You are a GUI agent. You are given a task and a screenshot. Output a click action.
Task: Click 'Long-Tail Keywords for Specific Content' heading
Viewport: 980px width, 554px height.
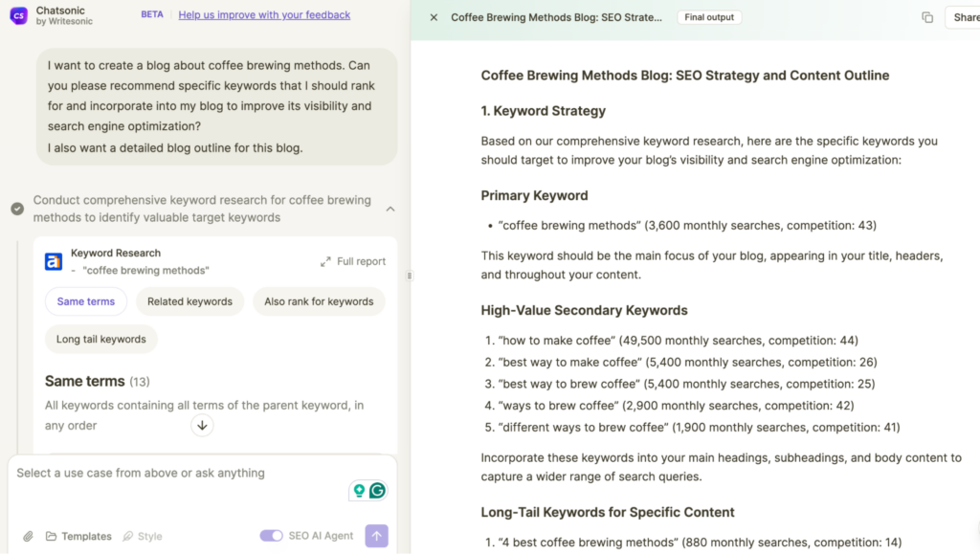tap(608, 512)
